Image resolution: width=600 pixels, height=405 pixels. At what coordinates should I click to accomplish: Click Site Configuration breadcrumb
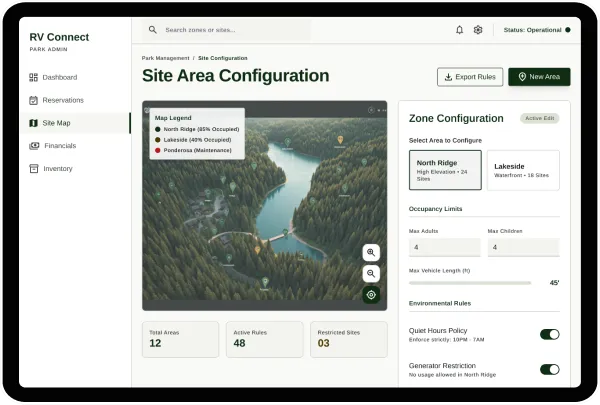pos(223,58)
